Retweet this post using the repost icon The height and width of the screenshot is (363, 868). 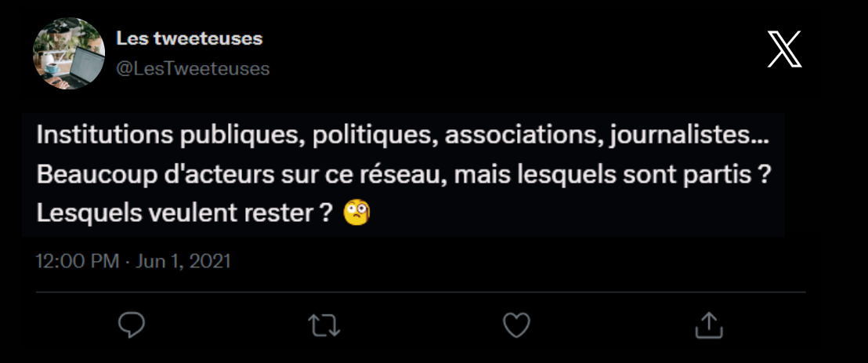coord(324,325)
